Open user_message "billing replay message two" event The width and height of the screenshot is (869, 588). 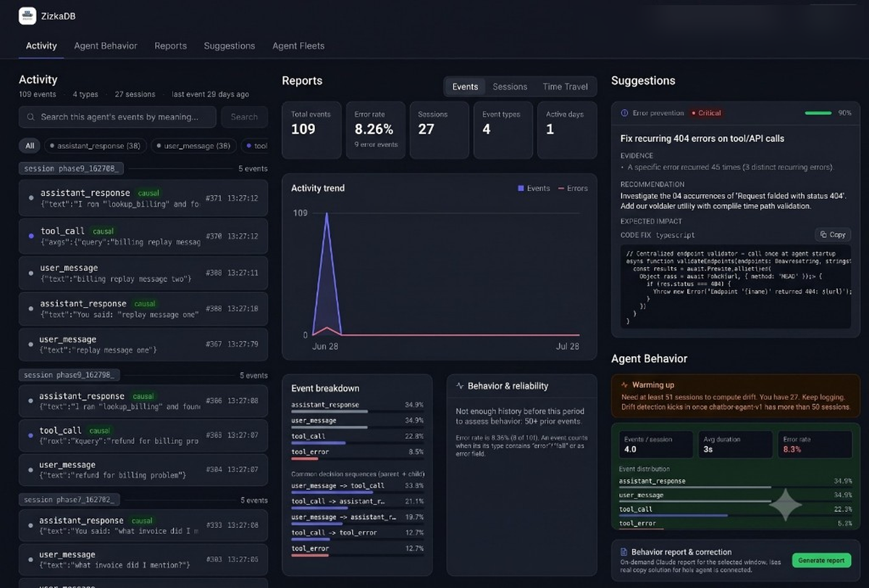(143, 273)
